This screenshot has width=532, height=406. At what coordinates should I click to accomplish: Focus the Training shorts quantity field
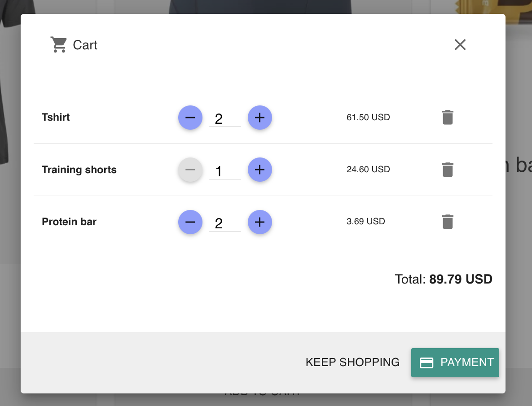pyautogui.click(x=224, y=171)
